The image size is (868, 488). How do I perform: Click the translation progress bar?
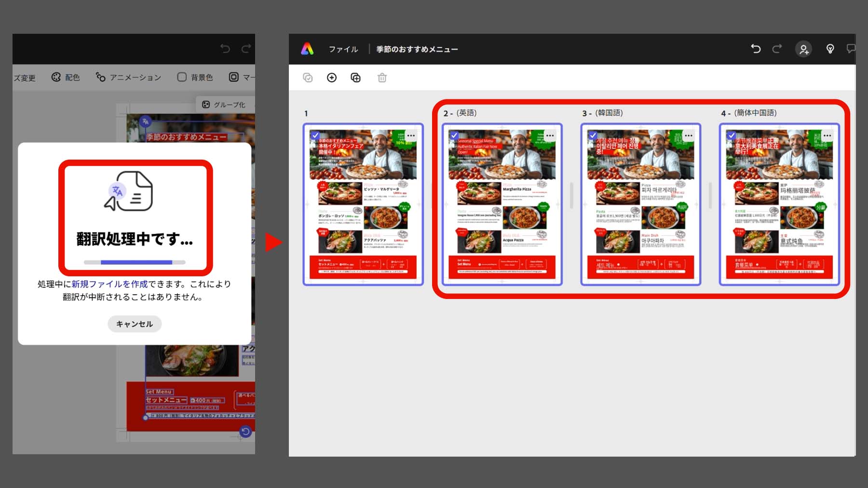click(135, 262)
